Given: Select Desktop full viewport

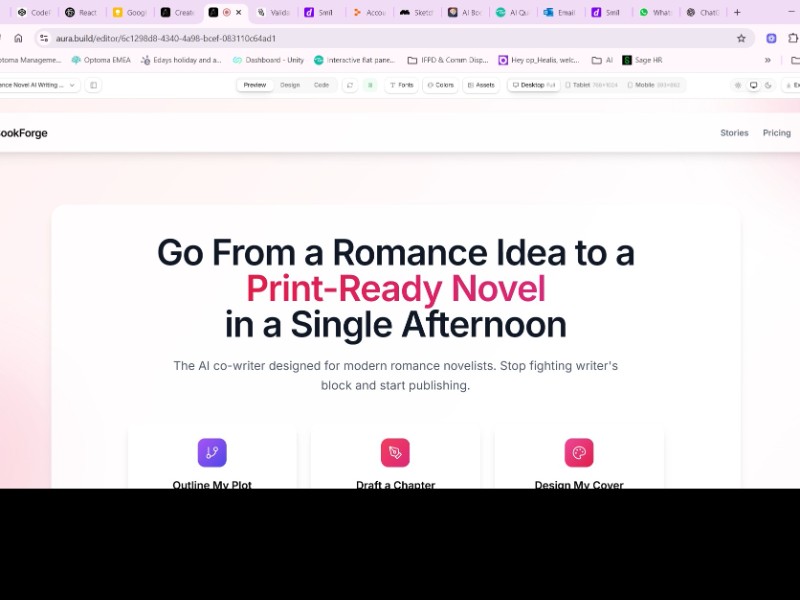Looking at the screenshot, I should click(533, 85).
